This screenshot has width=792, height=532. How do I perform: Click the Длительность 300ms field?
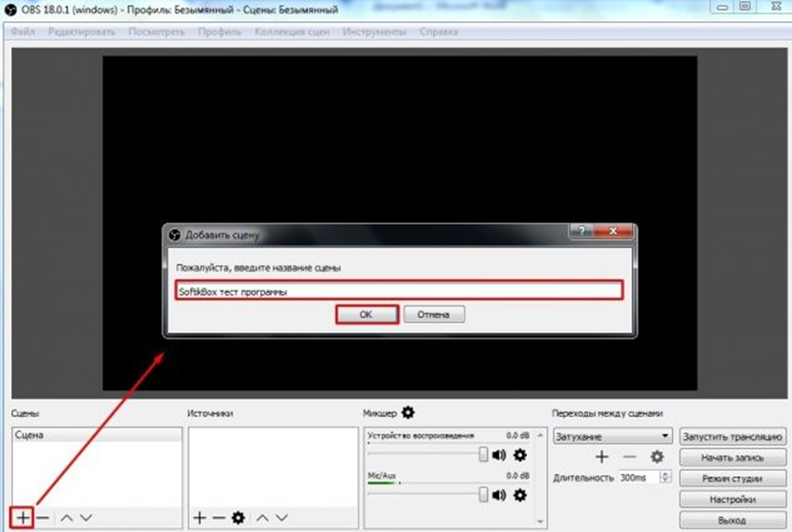tap(639, 476)
